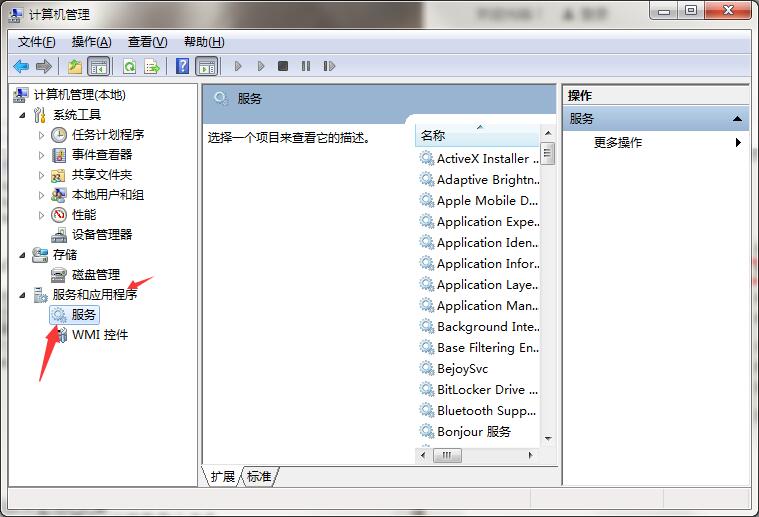This screenshot has height=517, width=759.
Task: Toggle the show/hide action pane icon
Action: click(207, 66)
